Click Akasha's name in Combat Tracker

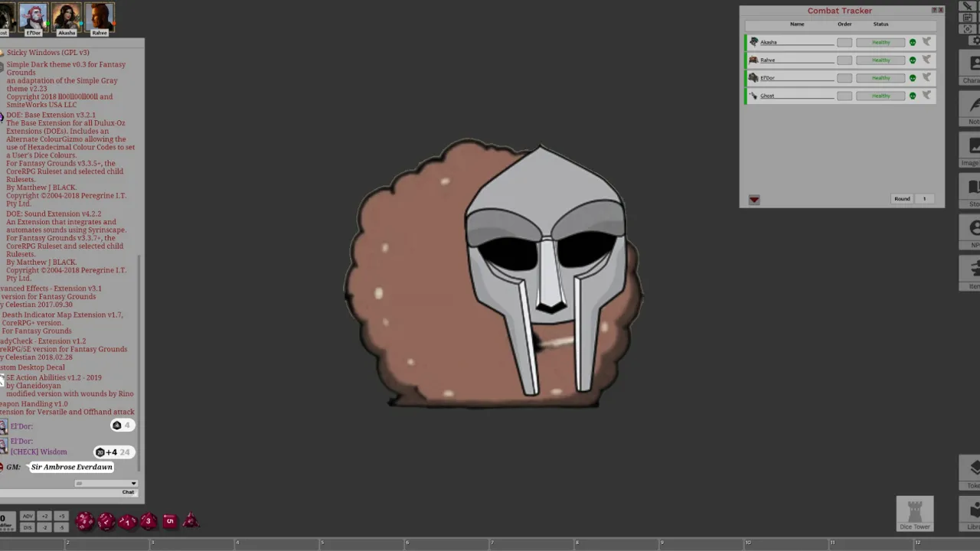tap(796, 42)
